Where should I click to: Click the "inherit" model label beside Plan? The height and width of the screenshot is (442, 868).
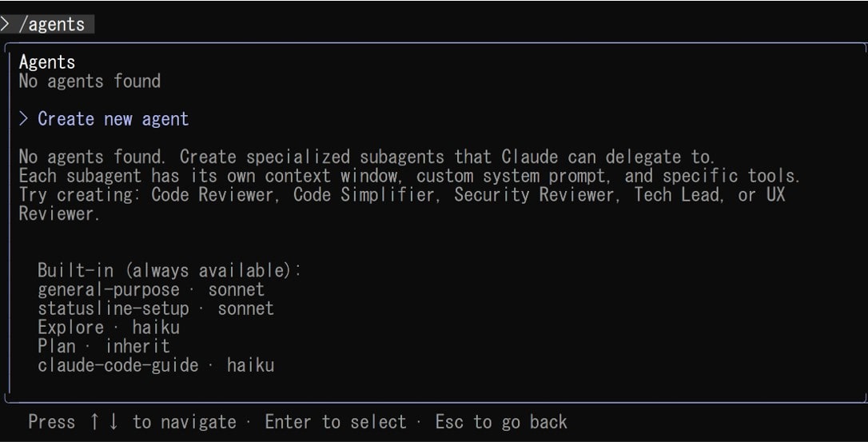point(137,347)
